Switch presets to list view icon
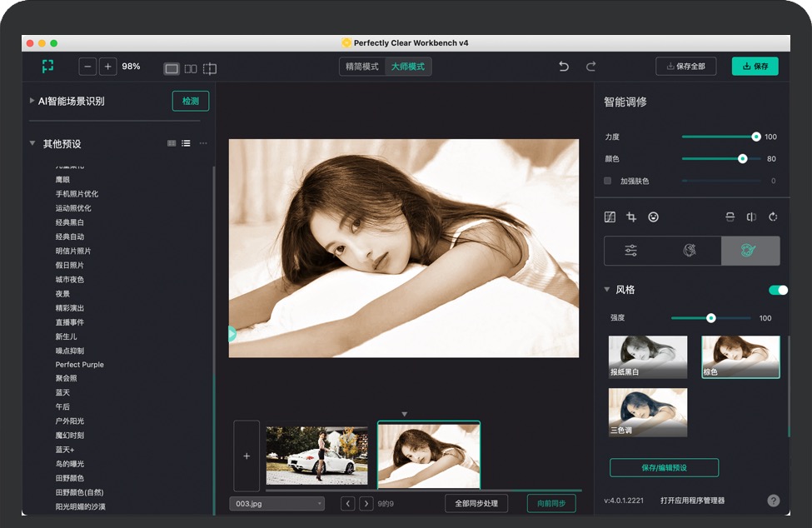Screen dimensions: 812x528 coord(186,143)
